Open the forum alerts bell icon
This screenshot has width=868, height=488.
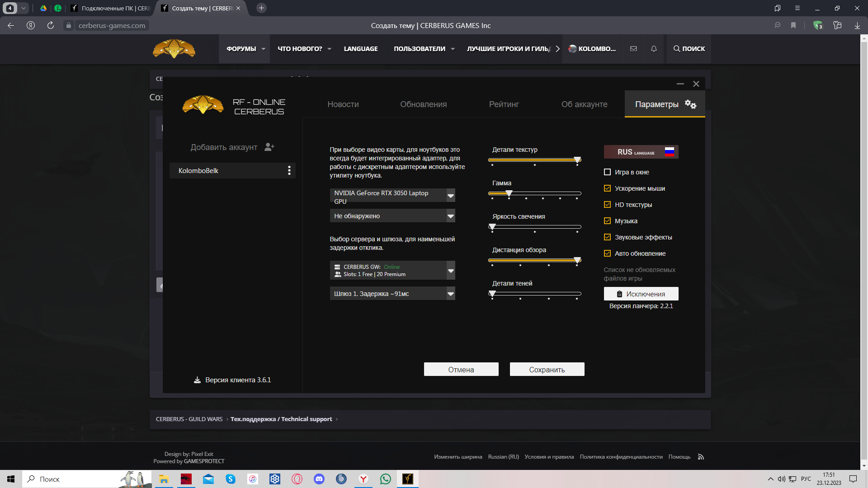pos(654,49)
